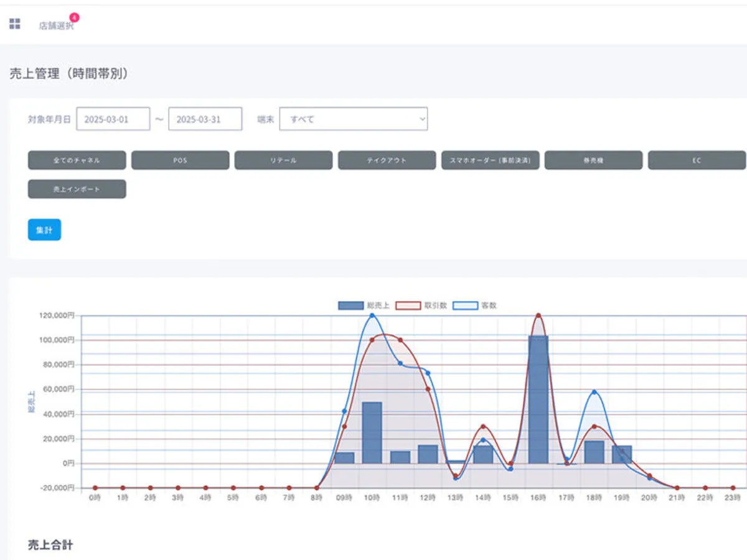
Task: Choose the 券売機 channel button
Action: (x=593, y=160)
